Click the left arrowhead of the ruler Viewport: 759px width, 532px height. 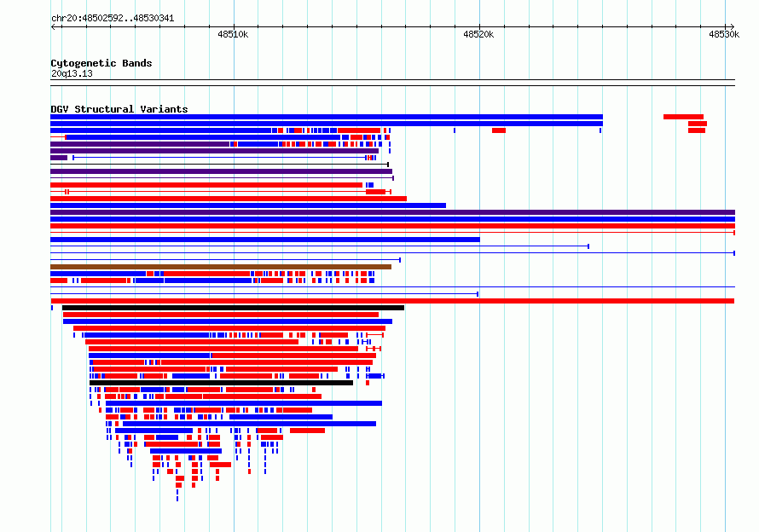(x=53, y=26)
